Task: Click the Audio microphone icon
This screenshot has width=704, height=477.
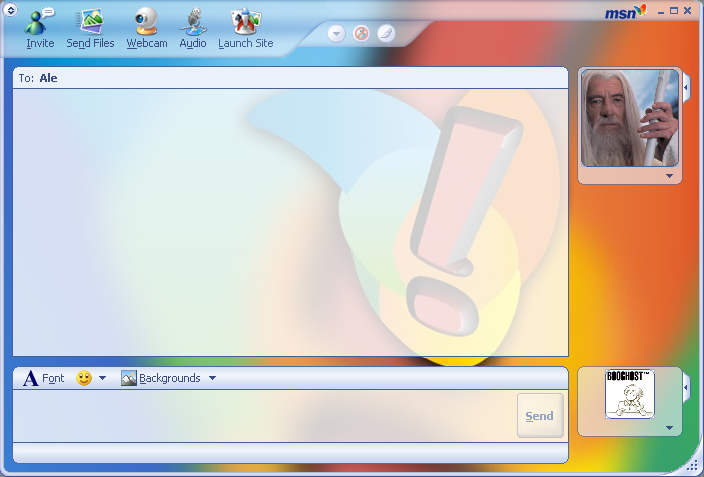Action: 193,22
